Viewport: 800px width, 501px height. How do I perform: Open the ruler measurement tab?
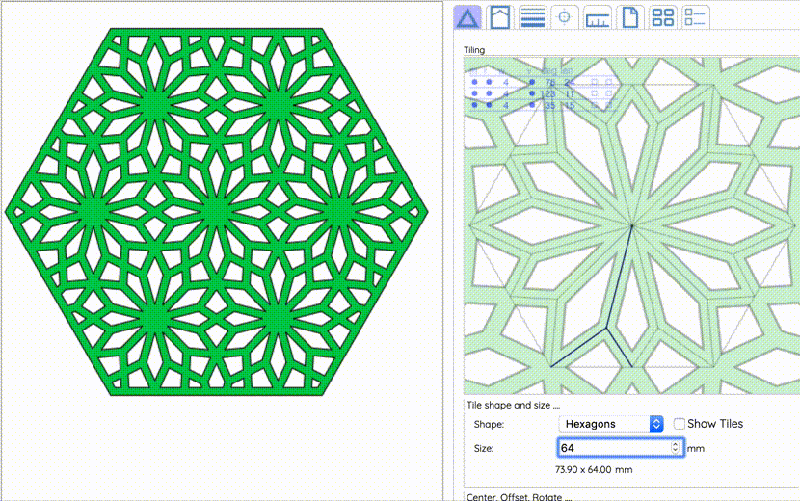[597, 18]
